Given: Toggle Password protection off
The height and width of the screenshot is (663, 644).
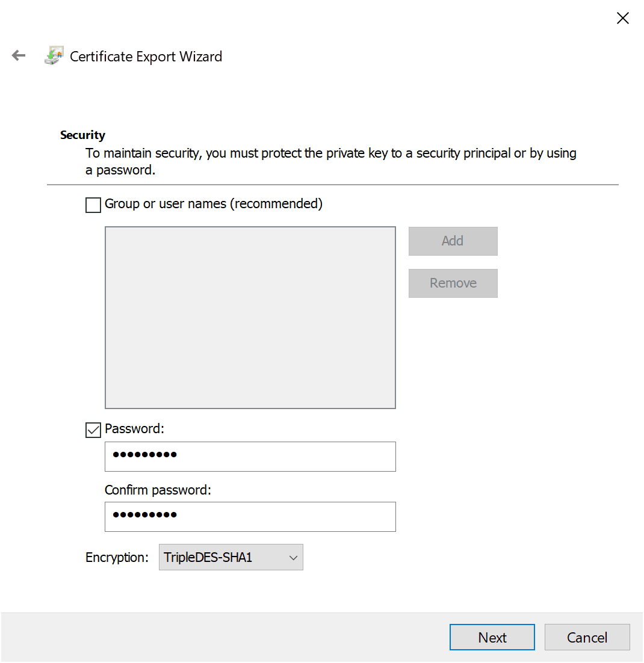Looking at the screenshot, I should [x=93, y=430].
